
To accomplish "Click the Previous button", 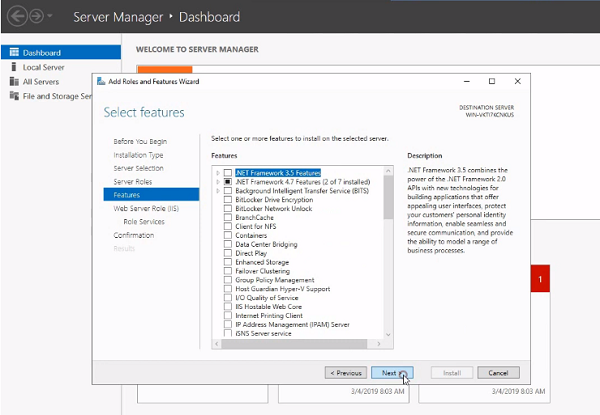I will coord(346,373).
